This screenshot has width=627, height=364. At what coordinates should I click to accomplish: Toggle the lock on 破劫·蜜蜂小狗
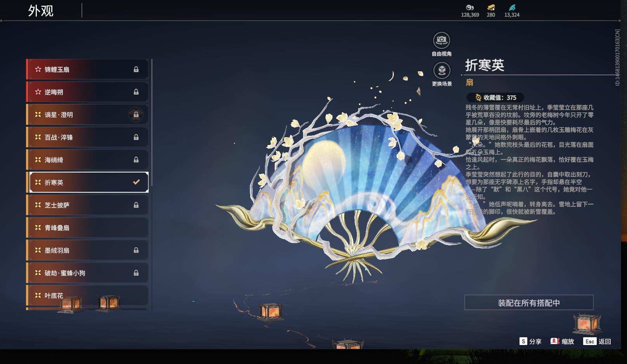136,273
